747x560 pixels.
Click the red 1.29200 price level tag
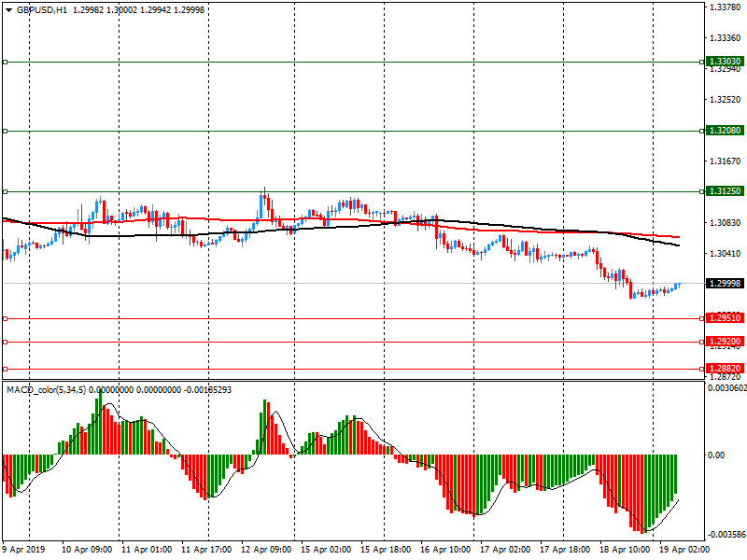[725, 342]
